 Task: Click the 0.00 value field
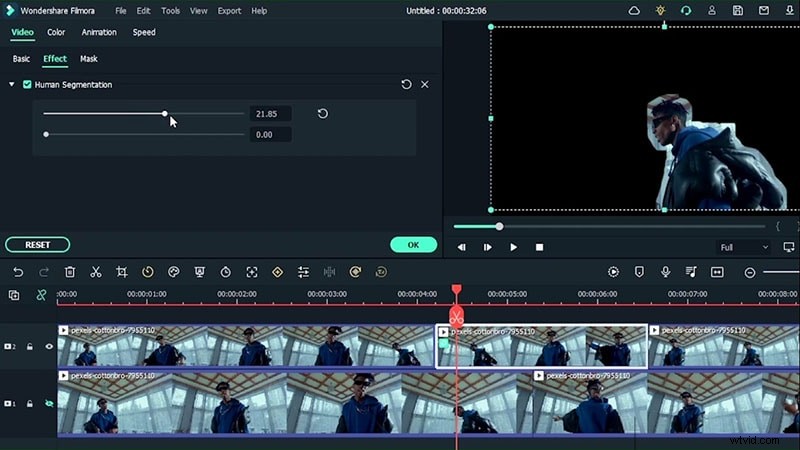[270, 135]
